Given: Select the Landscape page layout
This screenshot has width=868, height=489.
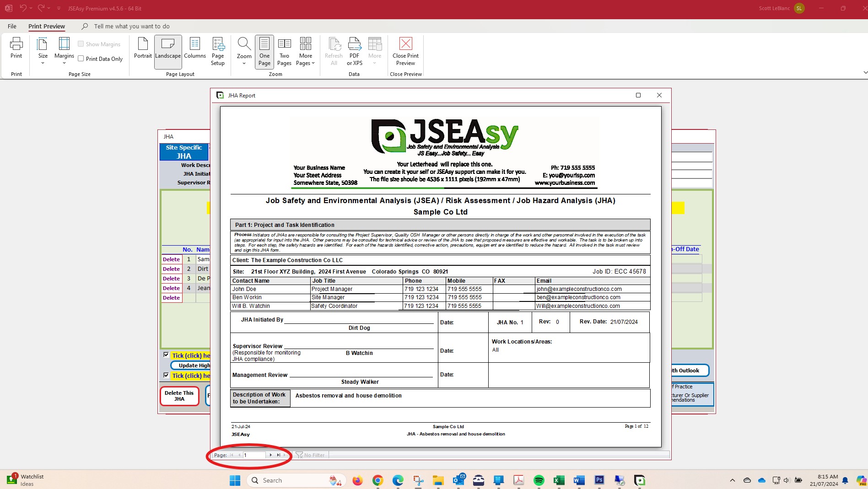Looking at the screenshot, I should [x=167, y=50].
